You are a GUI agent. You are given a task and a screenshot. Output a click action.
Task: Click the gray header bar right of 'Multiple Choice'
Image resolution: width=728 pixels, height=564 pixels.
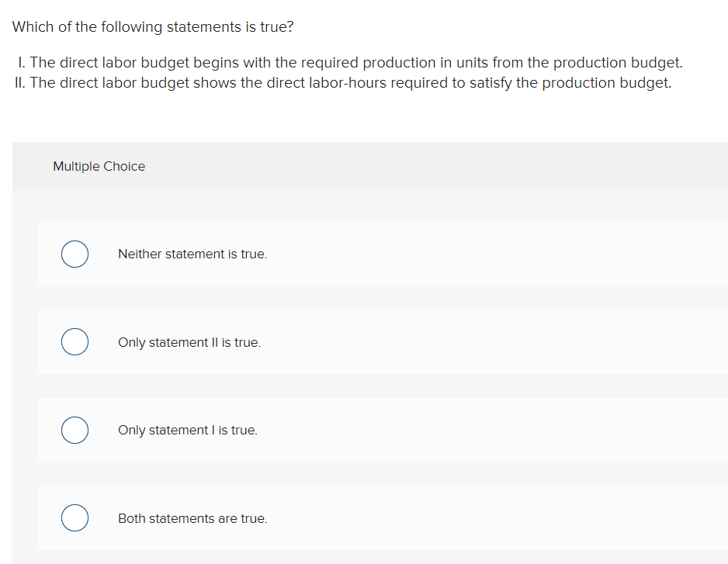(466, 166)
